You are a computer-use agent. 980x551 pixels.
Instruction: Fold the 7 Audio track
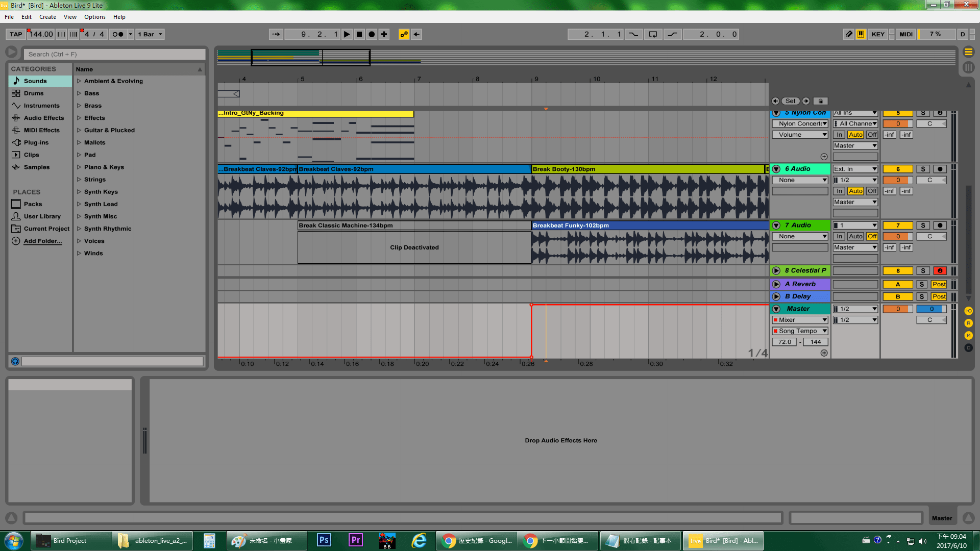tap(776, 225)
